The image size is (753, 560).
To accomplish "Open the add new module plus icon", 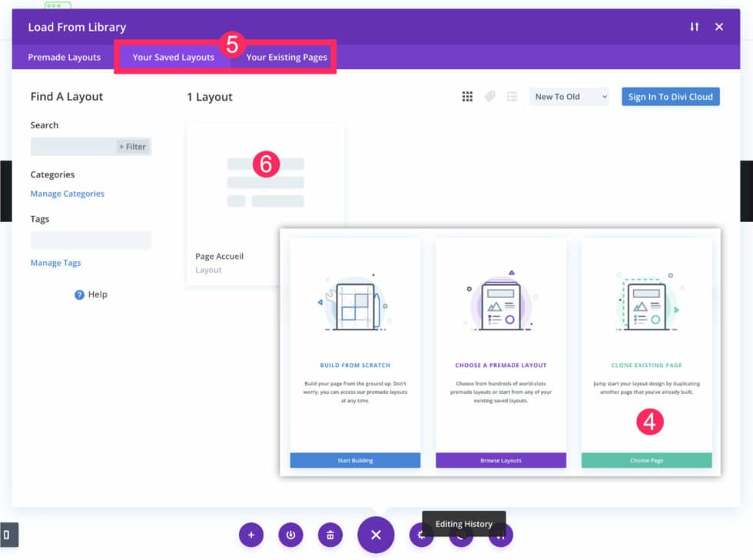I will [251, 535].
